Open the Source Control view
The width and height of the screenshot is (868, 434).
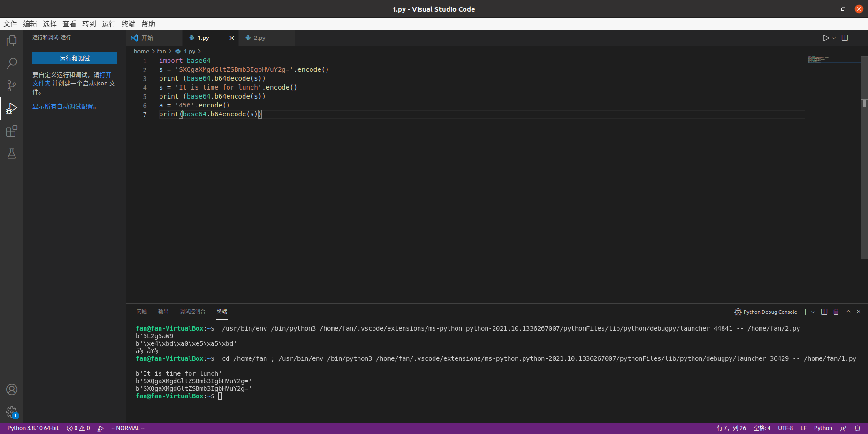click(x=12, y=86)
